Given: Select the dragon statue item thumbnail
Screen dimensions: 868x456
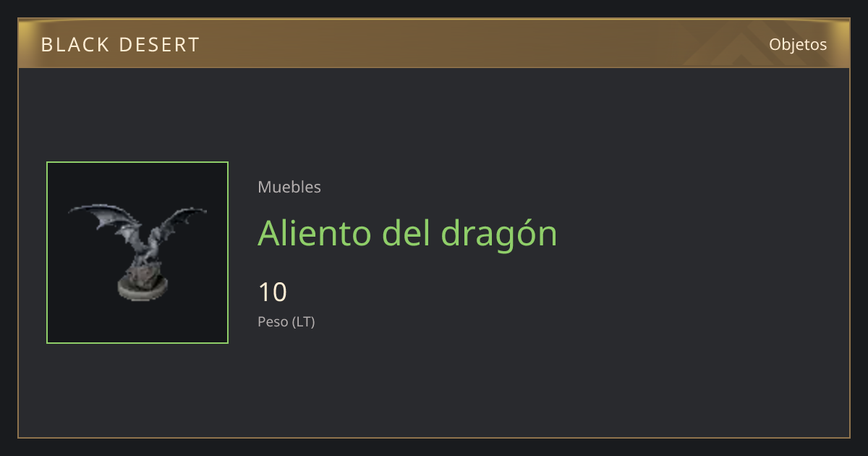Looking at the screenshot, I should (x=137, y=253).
